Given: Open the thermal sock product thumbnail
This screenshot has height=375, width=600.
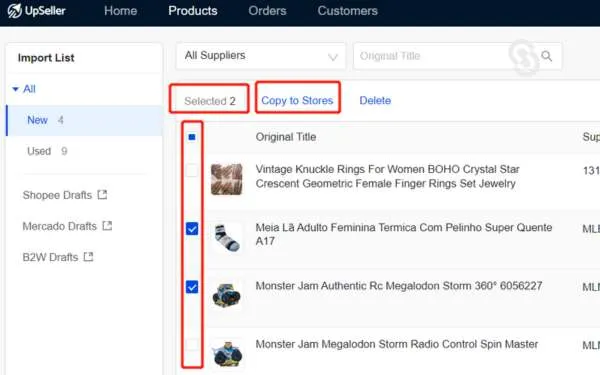Looking at the screenshot, I should [x=227, y=238].
